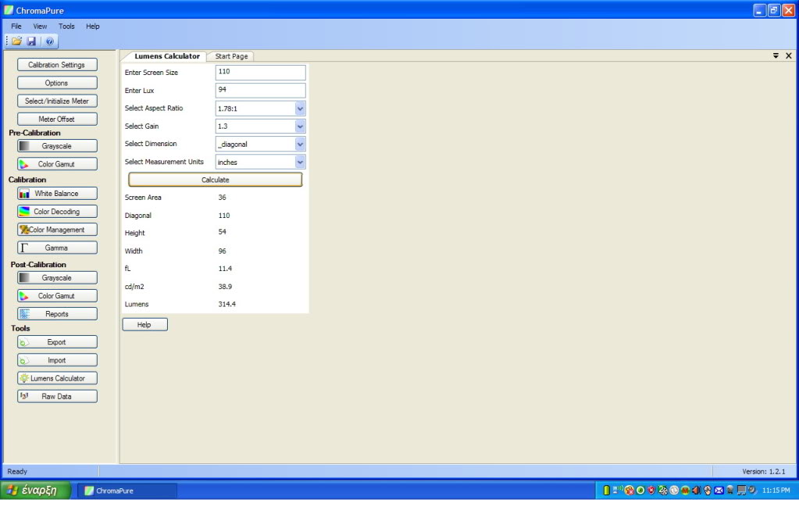This screenshot has width=799, height=532.
Task: Click the 11:15 PM system clock
Action: click(x=776, y=491)
